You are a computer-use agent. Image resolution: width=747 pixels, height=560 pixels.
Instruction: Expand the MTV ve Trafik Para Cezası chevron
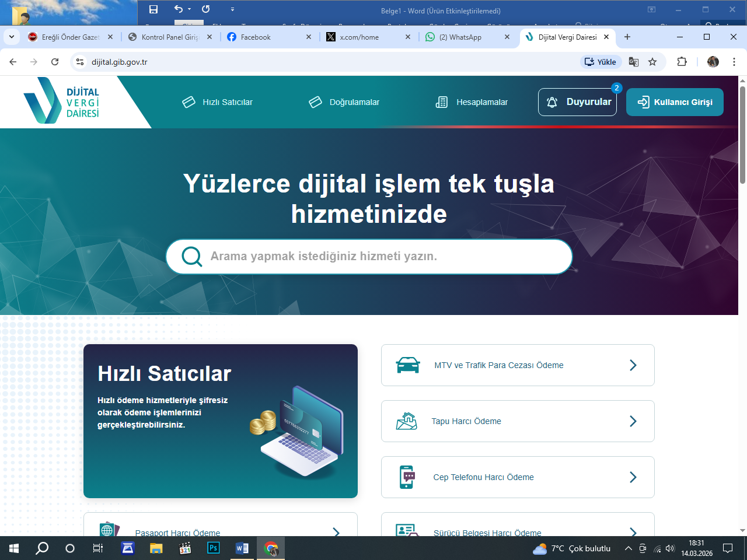(633, 365)
